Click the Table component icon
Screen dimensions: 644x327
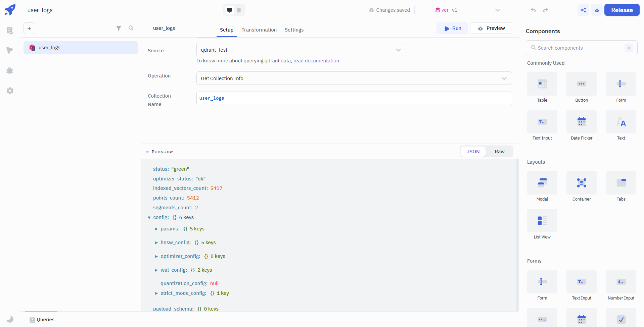click(x=542, y=84)
